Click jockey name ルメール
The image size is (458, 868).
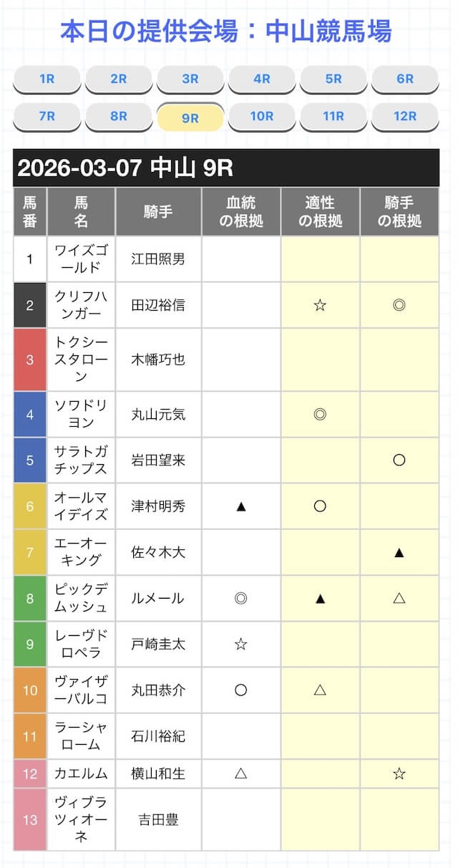tap(158, 598)
